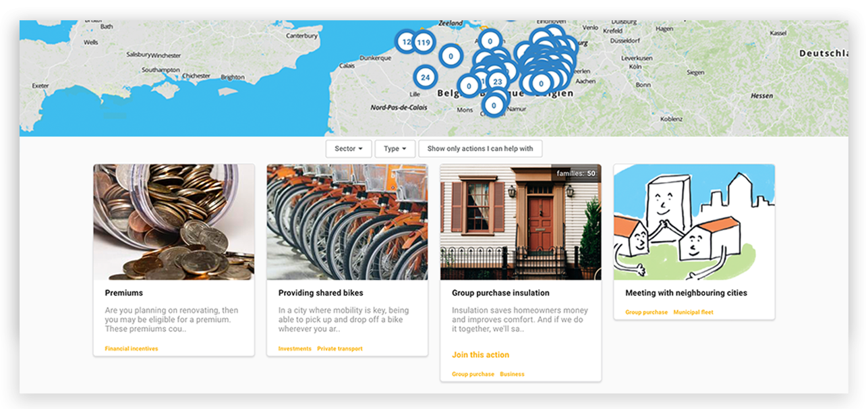The image size is (868, 409).
Task: Select 'Group purchase' tag on the neighbouring cities card
Action: click(646, 312)
